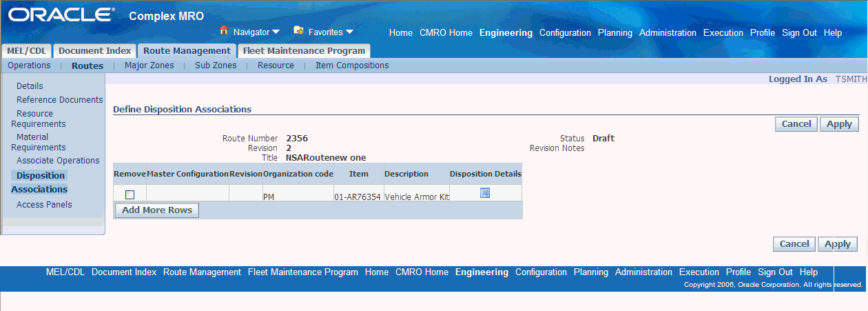Viewport: 868px width, 311px height.
Task: Open the Item Compositions subtab
Action: (352, 66)
